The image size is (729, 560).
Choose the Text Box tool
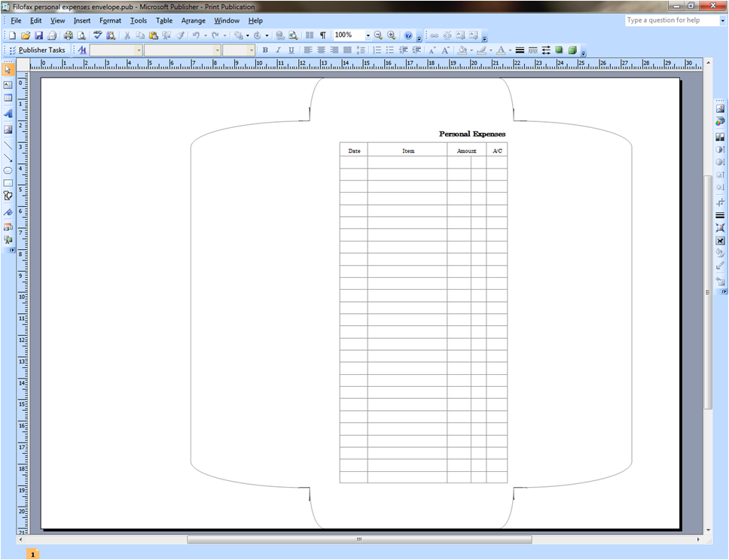click(8, 85)
